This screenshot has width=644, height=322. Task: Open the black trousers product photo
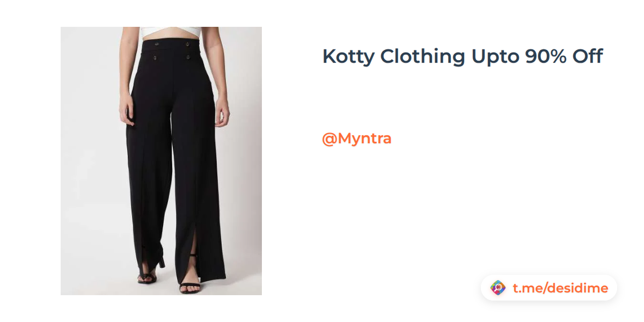(x=161, y=161)
